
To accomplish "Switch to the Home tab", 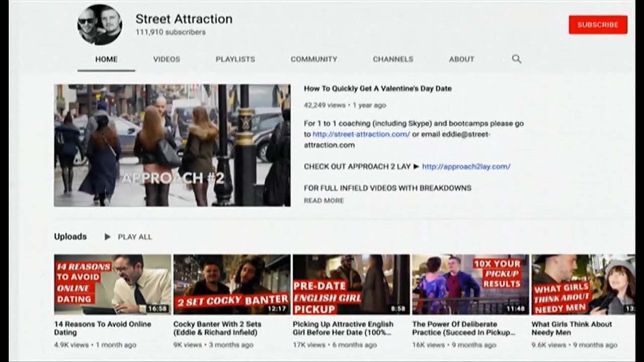I will click(x=106, y=59).
